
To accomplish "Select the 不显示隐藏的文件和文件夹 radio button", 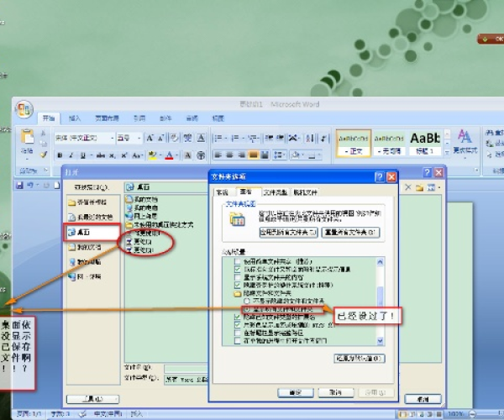I will [x=246, y=301].
